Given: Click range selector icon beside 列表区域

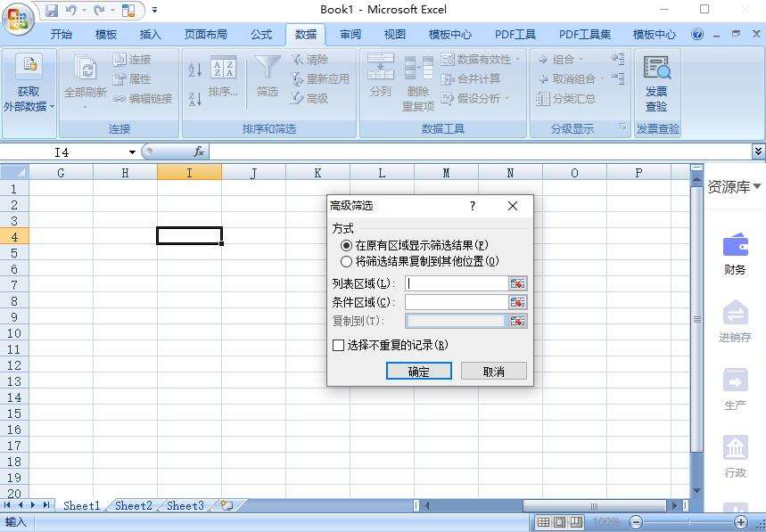Looking at the screenshot, I should (518, 283).
